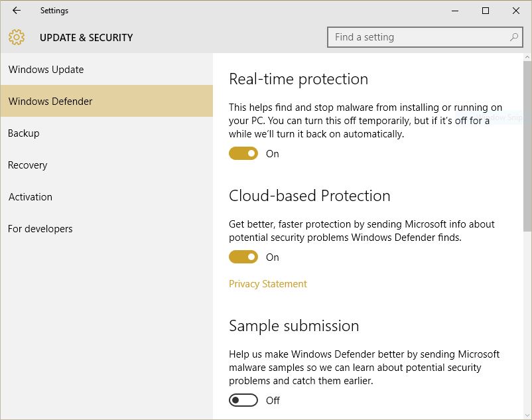
Task: Open the For developers section
Action: coord(40,228)
